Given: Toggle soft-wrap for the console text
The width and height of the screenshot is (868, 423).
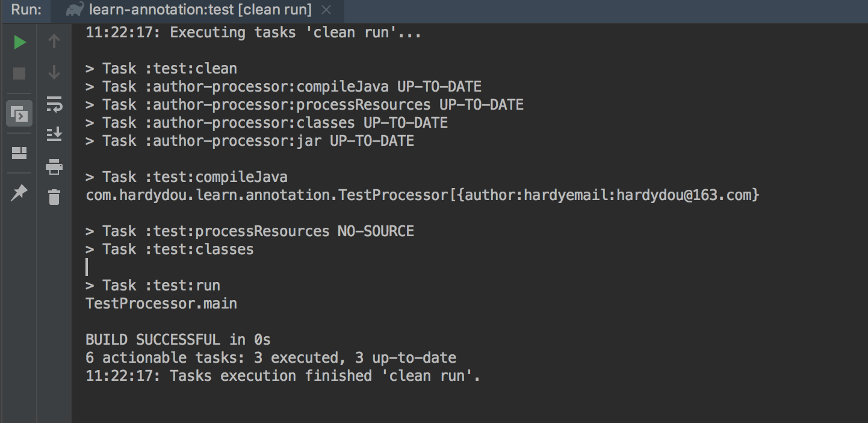Looking at the screenshot, I should 54,104.
